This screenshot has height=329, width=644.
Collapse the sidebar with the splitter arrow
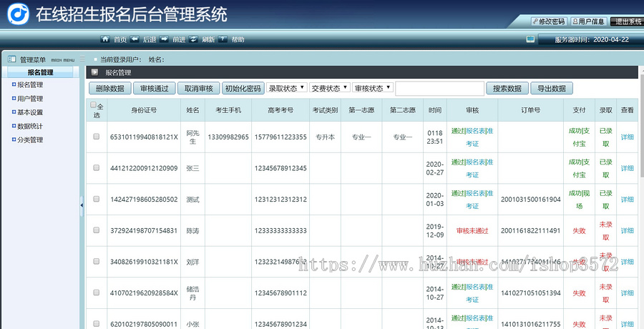(82, 205)
